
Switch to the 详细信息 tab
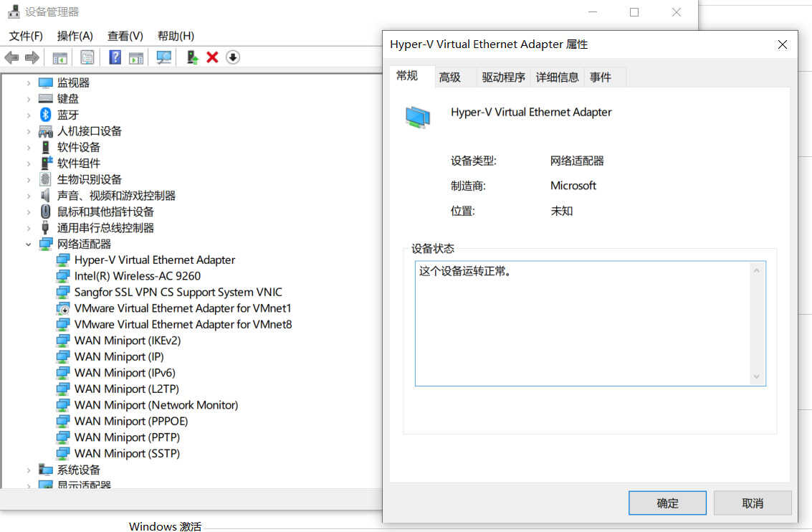pyautogui.click(x=557, y=77)
